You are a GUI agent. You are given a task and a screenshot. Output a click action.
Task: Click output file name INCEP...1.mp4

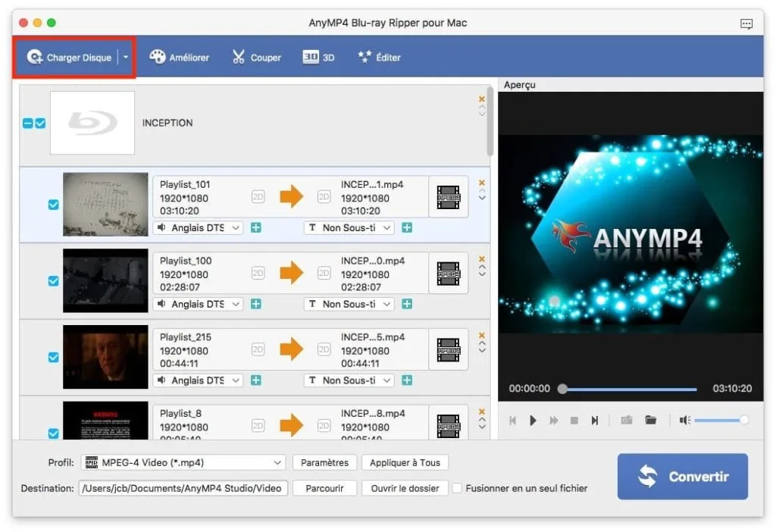pos(371,184)
